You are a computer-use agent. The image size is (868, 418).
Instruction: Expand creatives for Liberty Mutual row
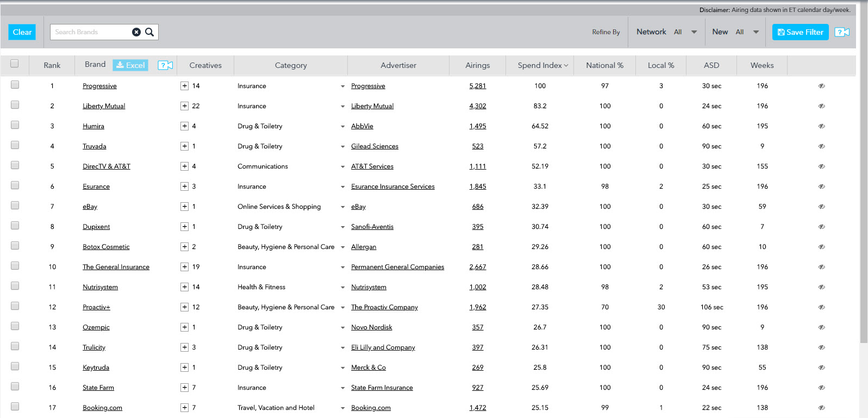tap(185, 106)
